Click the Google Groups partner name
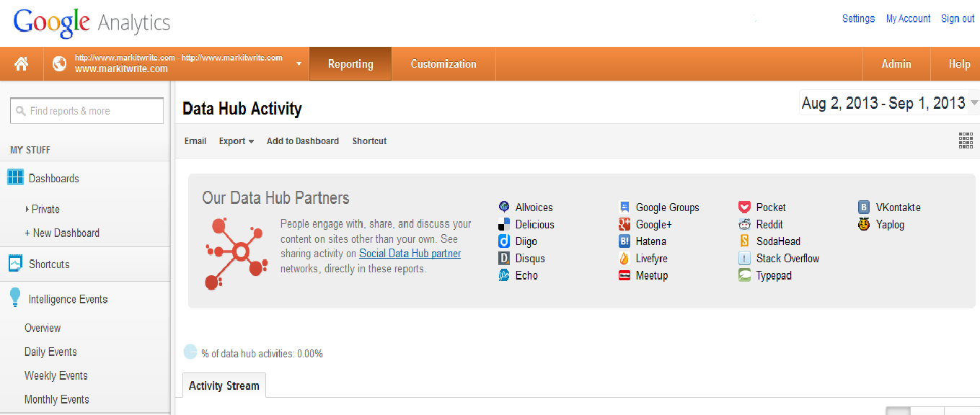This screenshot has width=980, height=415. tap(668, 207)
